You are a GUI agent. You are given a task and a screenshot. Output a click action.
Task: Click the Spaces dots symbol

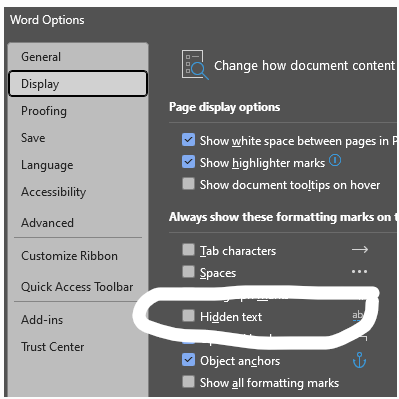359,272
